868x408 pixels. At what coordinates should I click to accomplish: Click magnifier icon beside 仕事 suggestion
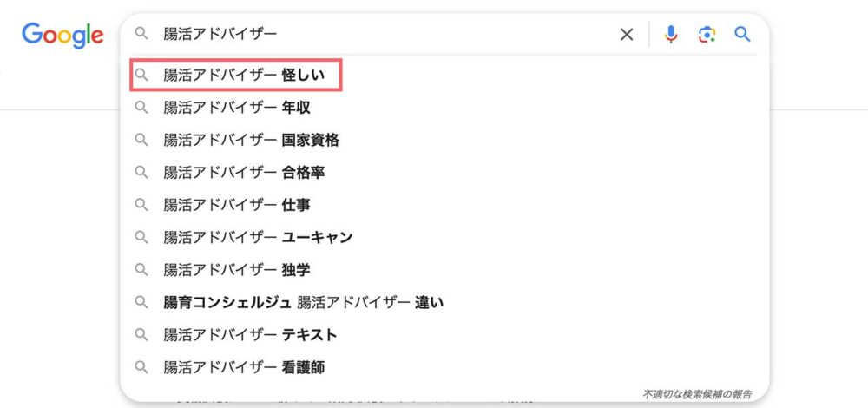141,205
